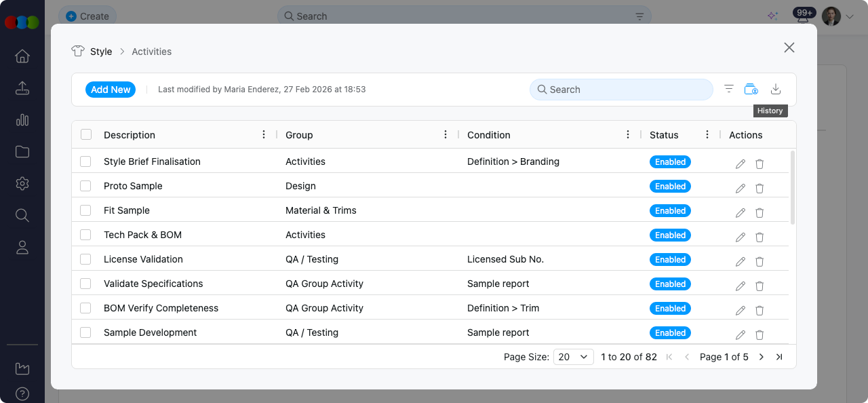
Task: Open the Page Size dropdown
Action: (x=573, y=357)
